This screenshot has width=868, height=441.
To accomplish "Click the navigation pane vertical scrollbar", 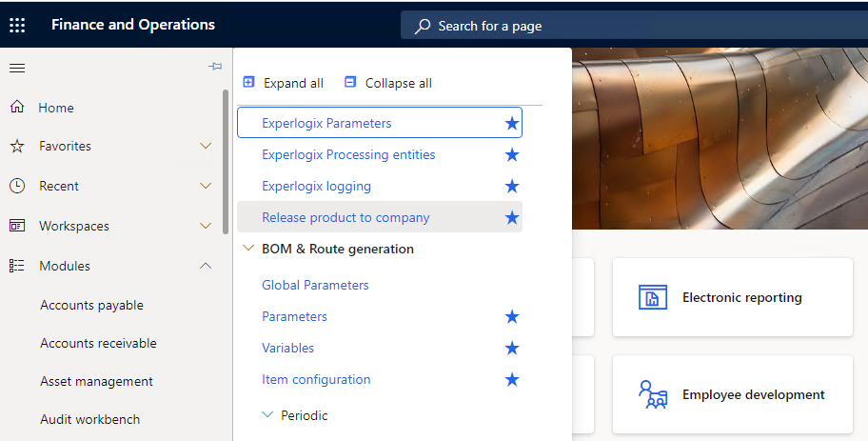I will point(226,162).
